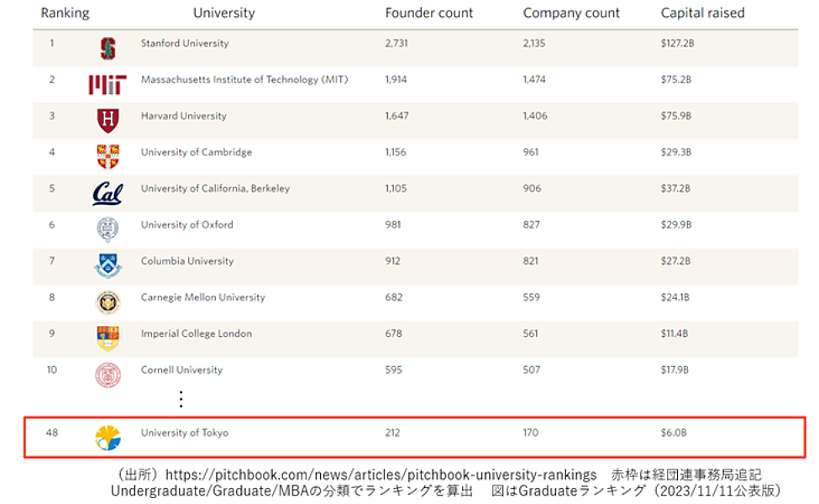Click Berkeley's capital raised $37.2B

coord(675,188)
